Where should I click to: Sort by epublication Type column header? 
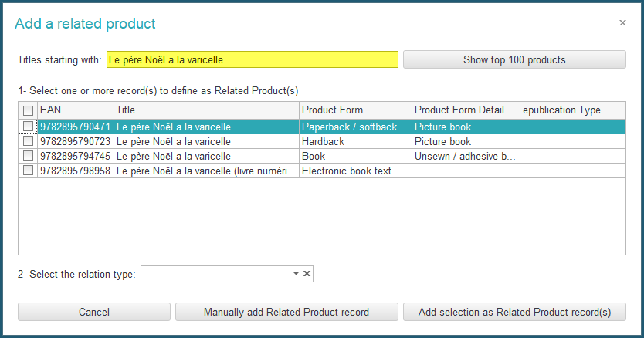pyautogui.click(x=573, y=110)
